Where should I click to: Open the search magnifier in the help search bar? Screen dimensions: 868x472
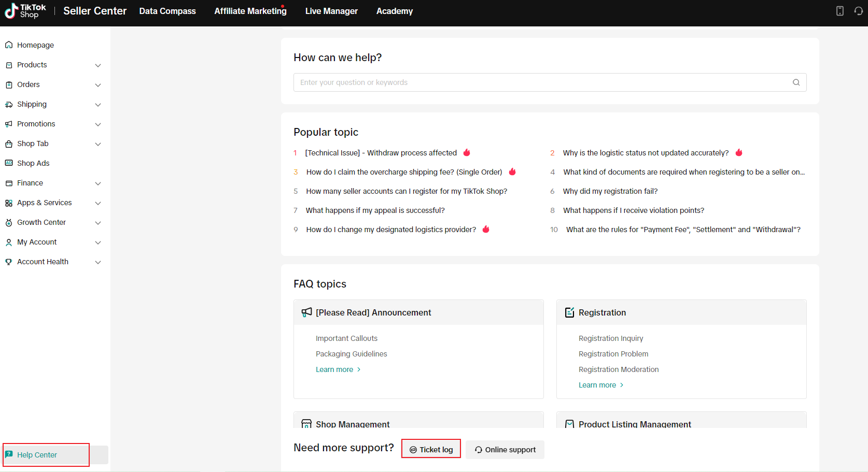point(796,82)
